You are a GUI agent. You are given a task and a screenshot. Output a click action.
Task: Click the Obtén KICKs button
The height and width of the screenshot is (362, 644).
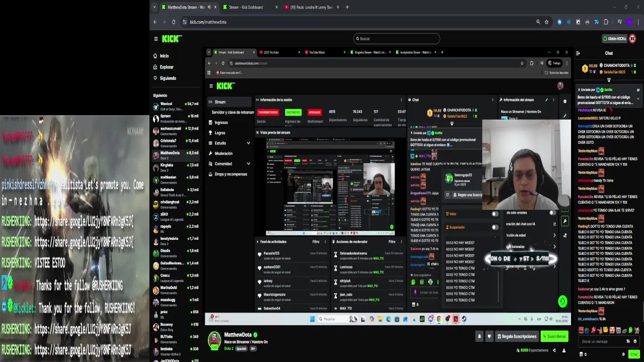[614, 39]
